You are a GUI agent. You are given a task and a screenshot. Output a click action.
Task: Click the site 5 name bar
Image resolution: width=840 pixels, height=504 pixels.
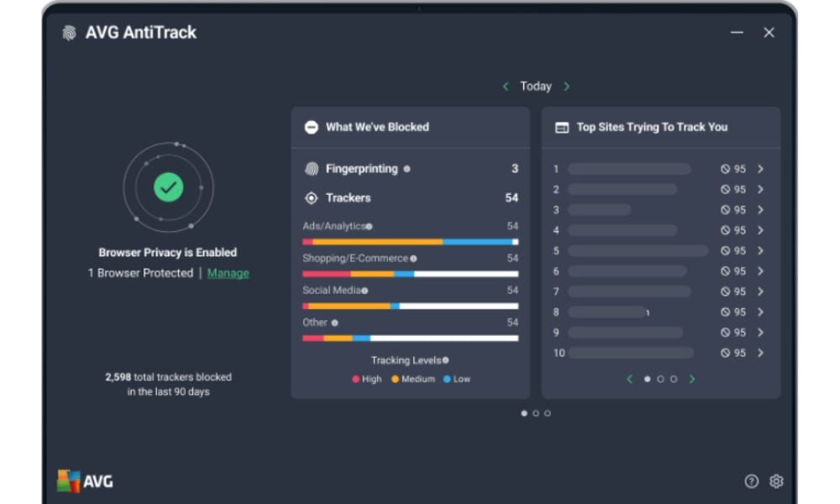pyautogui.click(x=638, y=250)
